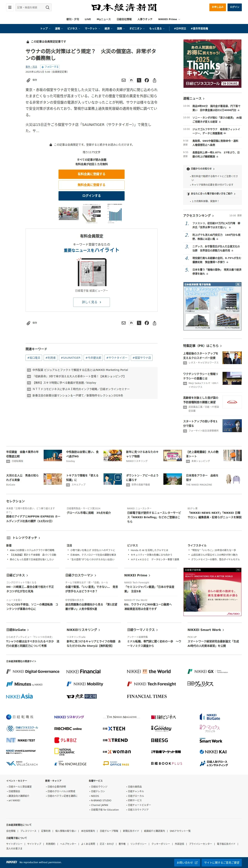Open the 速報ニュース section link

pos(194,98)
